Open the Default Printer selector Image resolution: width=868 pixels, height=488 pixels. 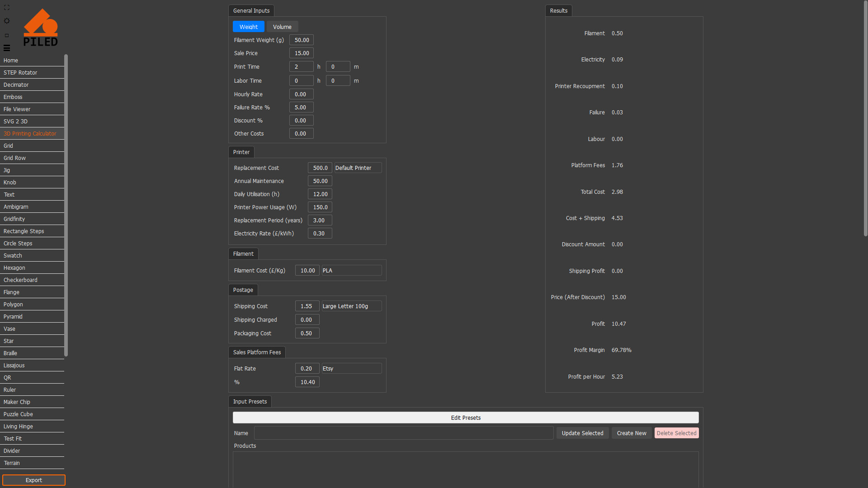tap(357, 168)
